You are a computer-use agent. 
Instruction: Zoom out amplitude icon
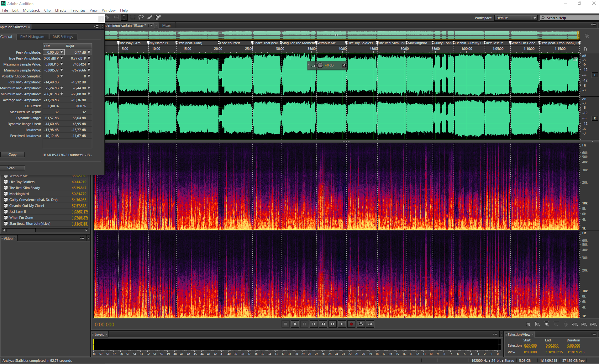[x=538, y=324]
